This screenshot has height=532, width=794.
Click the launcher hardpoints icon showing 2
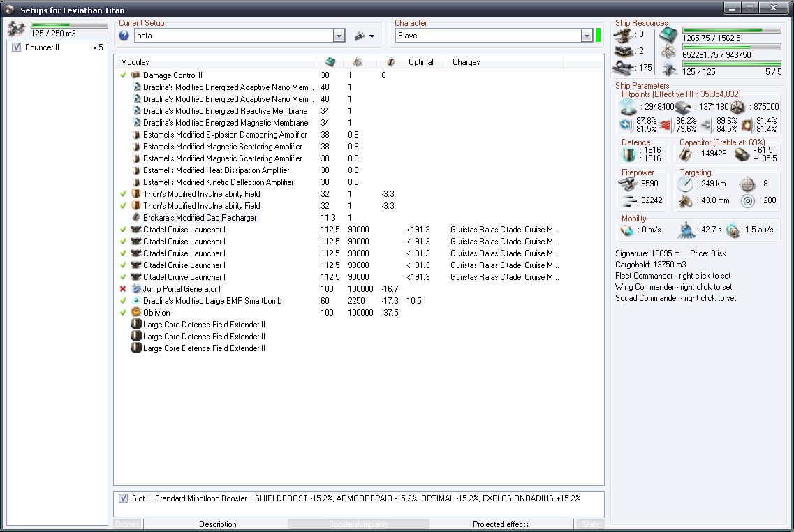click(623, 51)
